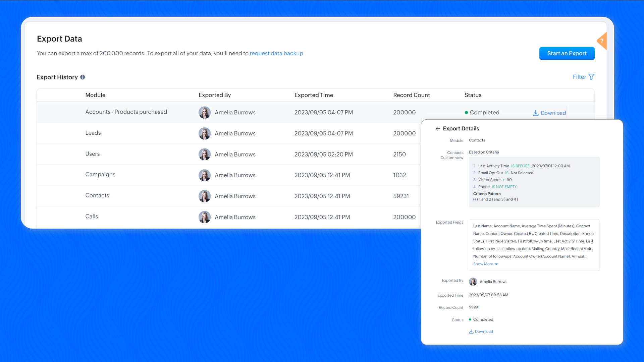Image resolution: width=644 pixels, height=362 pixels.
Task: Select the Contacts export row
Action: tap(97, 195)
